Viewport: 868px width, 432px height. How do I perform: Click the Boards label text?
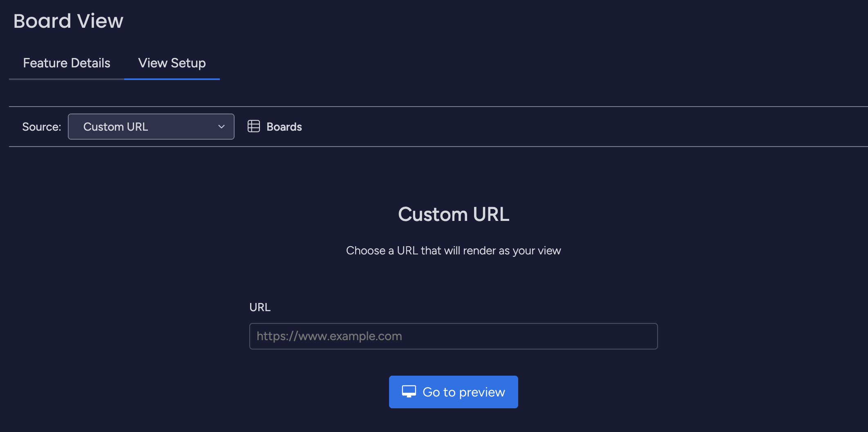pos(284,127)
